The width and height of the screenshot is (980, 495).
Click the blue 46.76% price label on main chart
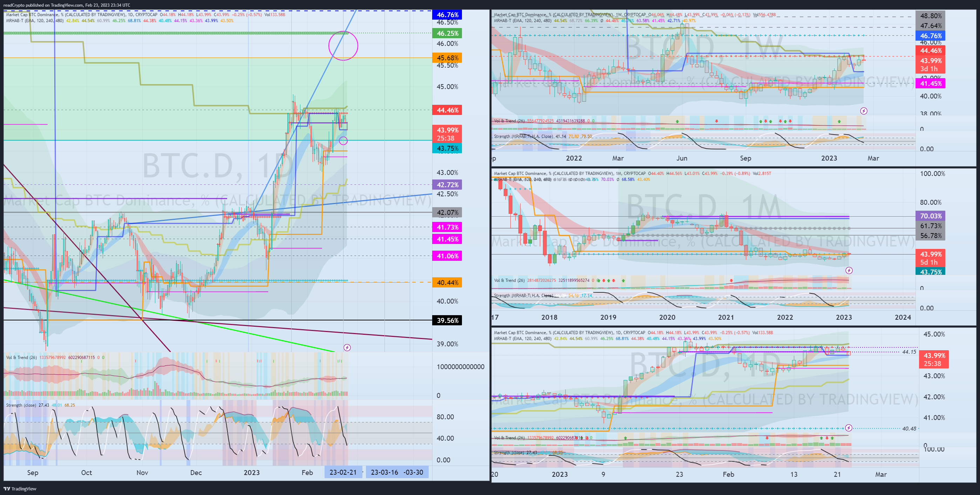pyautogui.click(x=447, y=15)
